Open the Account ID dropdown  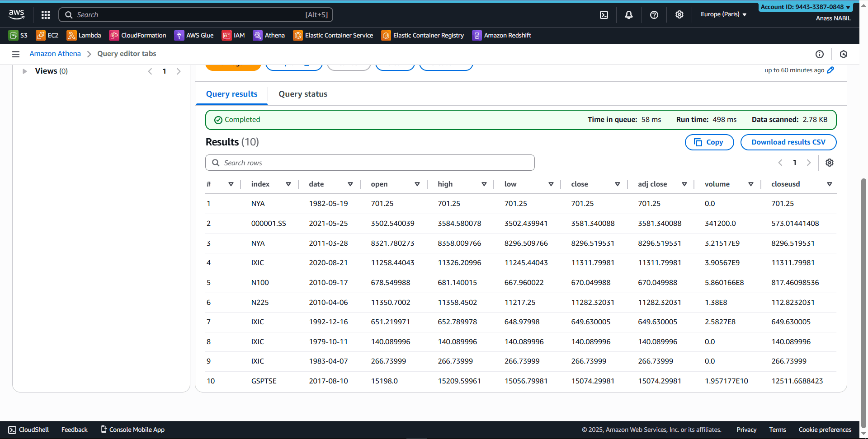pyautogui.click(x=805, y=6)
